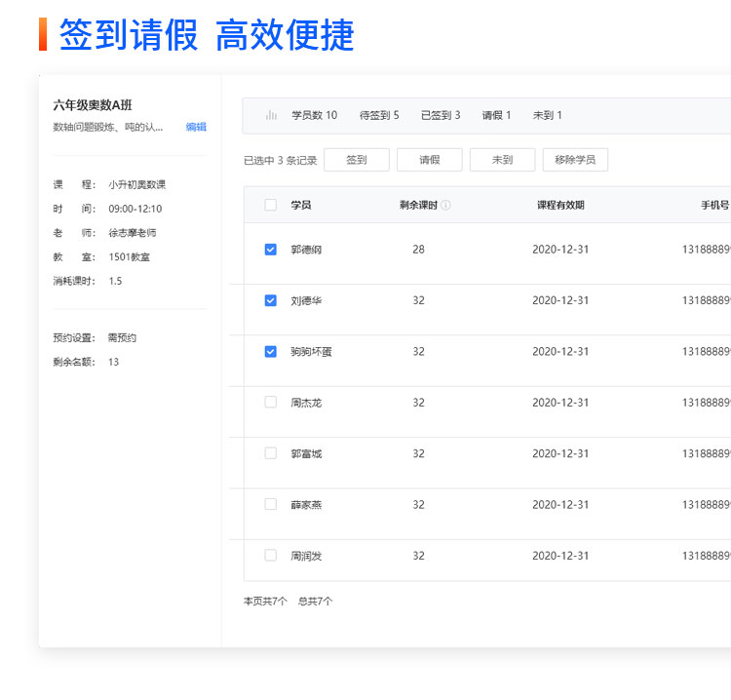Uncheck the checkbox for 刘德华

270,300
